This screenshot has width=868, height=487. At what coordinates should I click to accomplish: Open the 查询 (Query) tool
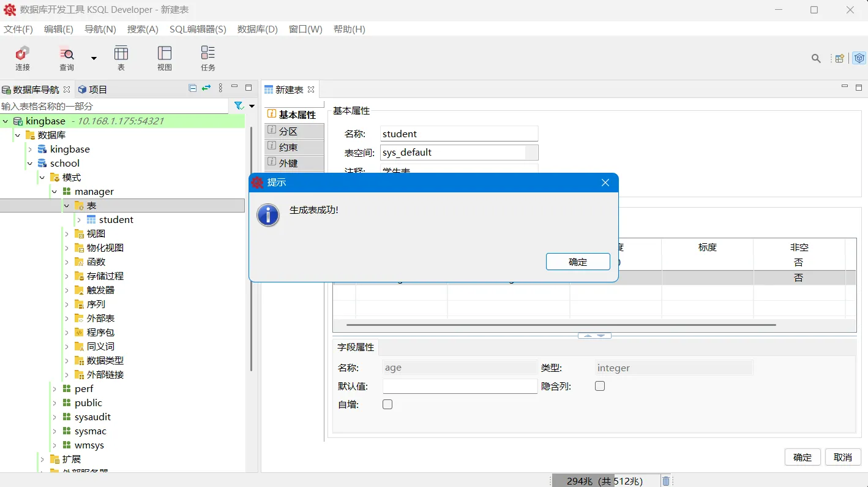click(67, 58)
